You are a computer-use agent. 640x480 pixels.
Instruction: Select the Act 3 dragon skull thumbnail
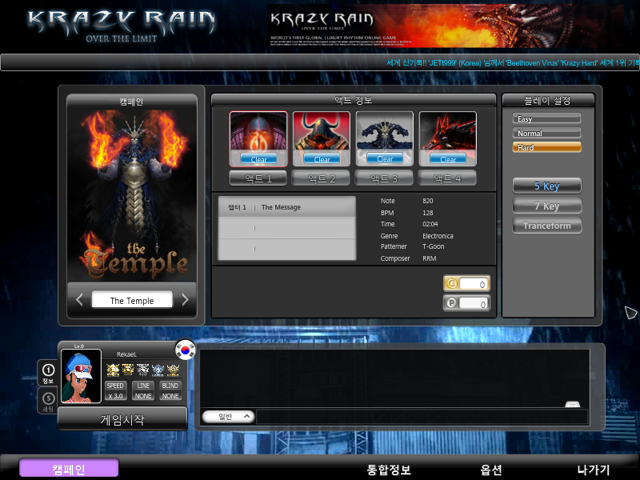[x=384, y=139]
